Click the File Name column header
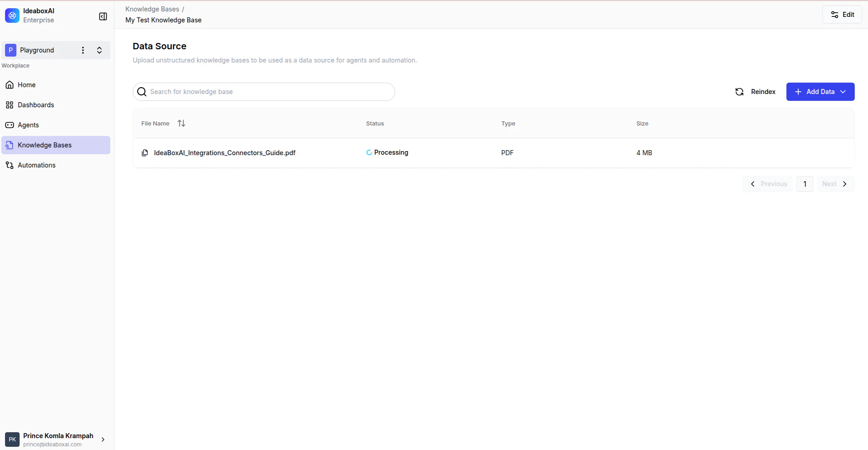This screenshot has width=868, height=450. [x=155, y=124]
